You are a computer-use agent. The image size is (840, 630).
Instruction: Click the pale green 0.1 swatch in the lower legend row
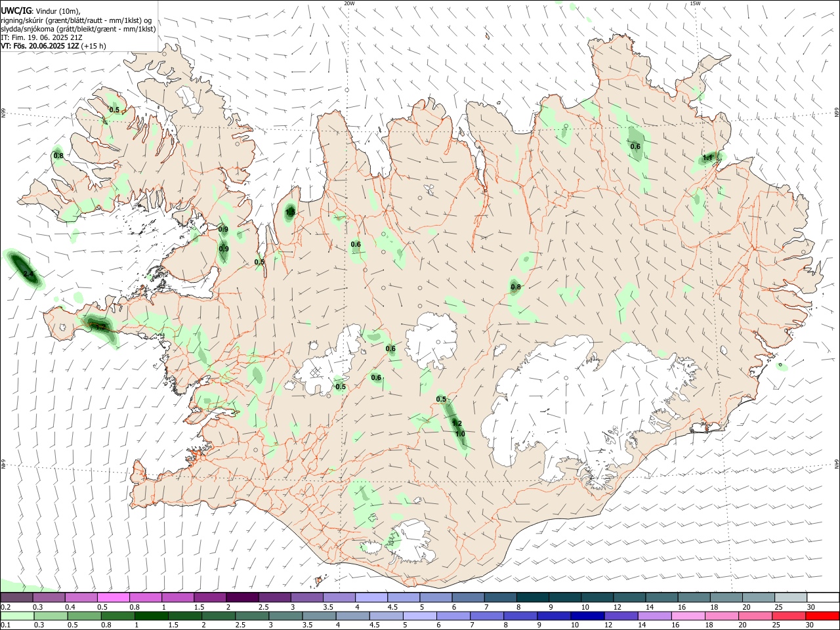[17, 616]
